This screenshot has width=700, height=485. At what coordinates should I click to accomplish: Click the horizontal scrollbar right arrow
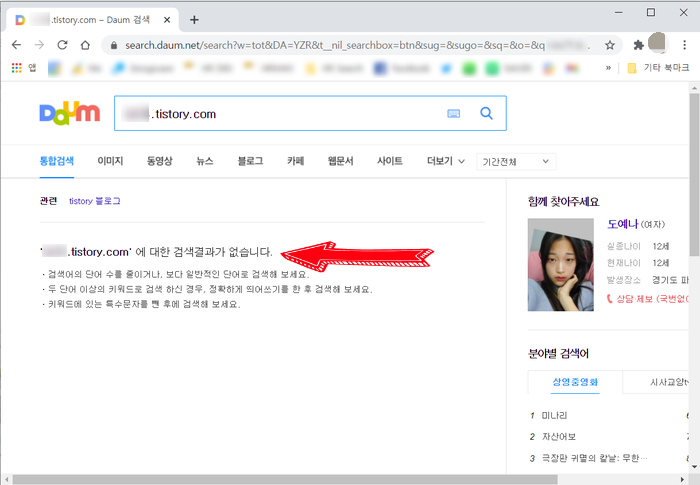tap(682, 480)
